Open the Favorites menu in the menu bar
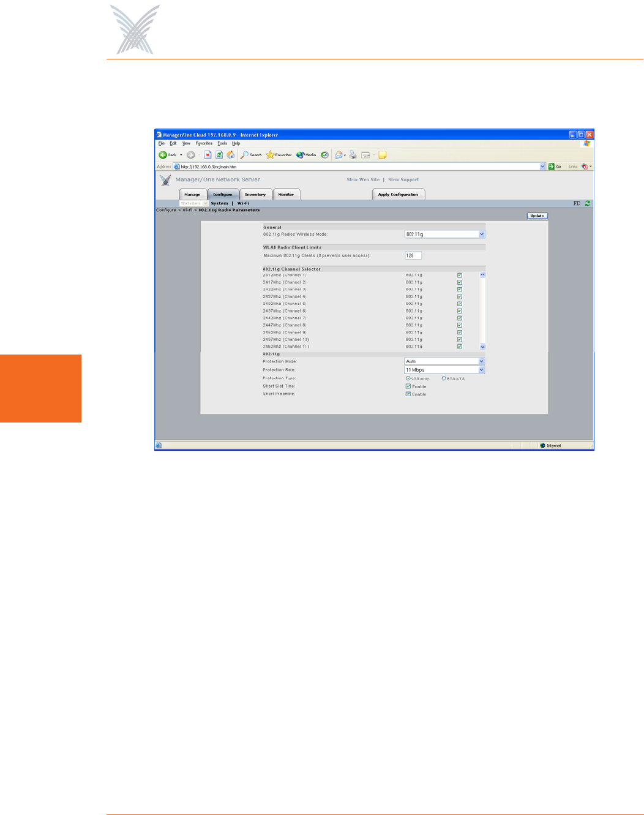 204,143
